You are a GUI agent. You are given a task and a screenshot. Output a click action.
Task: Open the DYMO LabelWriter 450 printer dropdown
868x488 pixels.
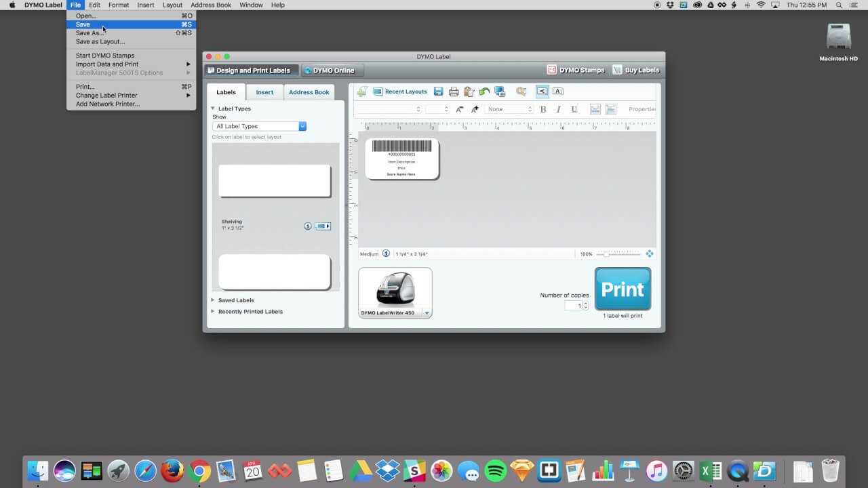pos(427,313)
